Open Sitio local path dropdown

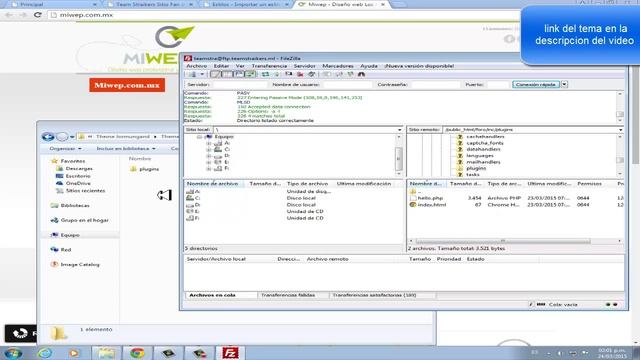[400, 130]
